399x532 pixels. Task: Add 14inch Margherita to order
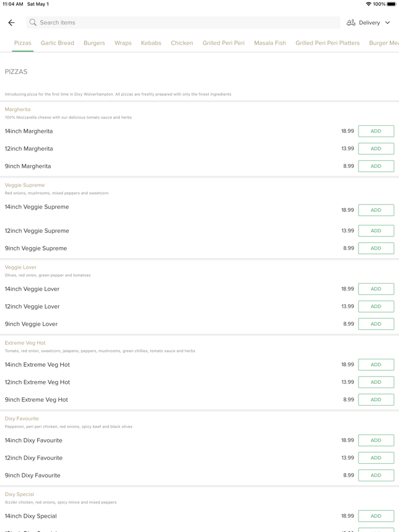pos(376,131)
